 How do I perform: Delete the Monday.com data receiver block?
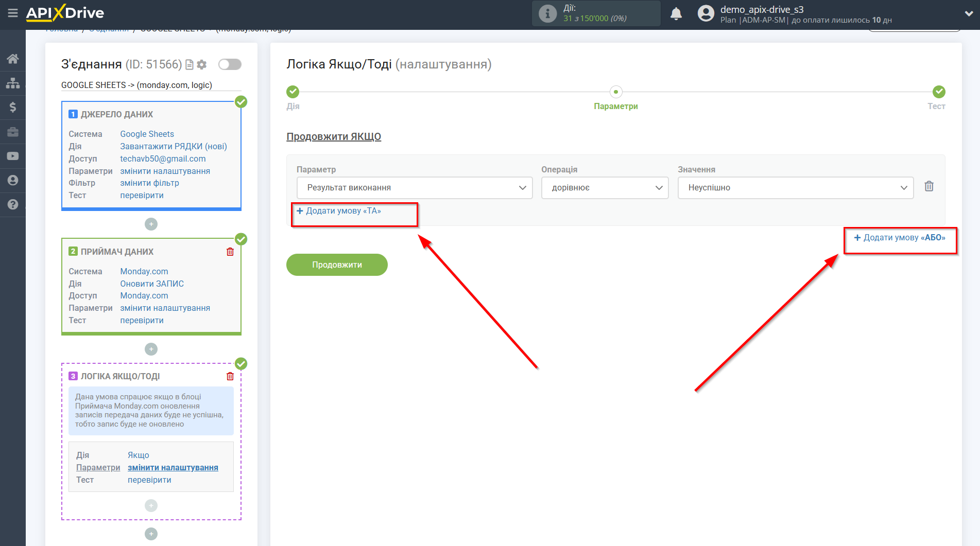(230, 252)
